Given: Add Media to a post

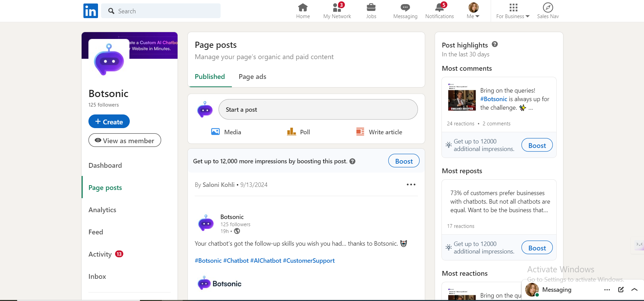Looking at the screenshot, I should click(x=226, y=132).
